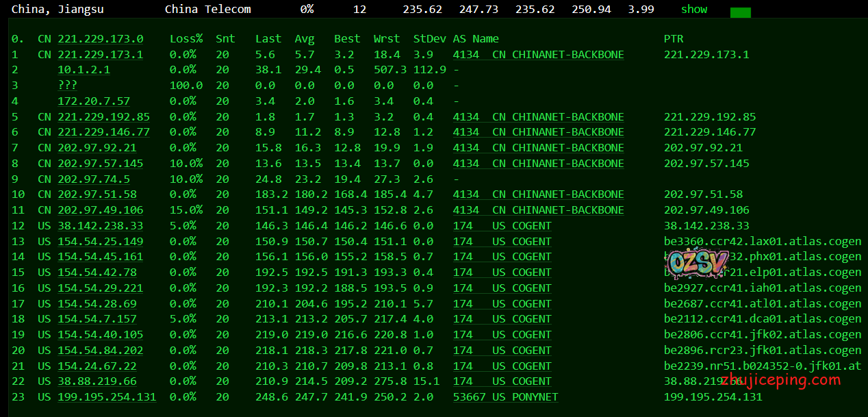Open IP link 172.20.7.57
868x417 pixels.
click(x=93, y=101)
